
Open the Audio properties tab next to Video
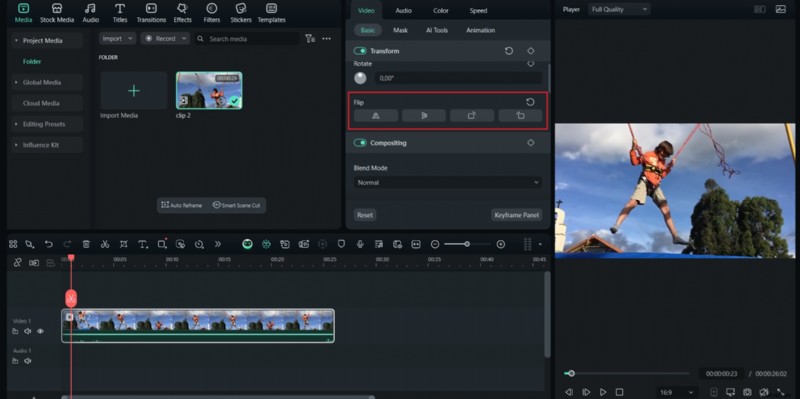tap(403, 11)
